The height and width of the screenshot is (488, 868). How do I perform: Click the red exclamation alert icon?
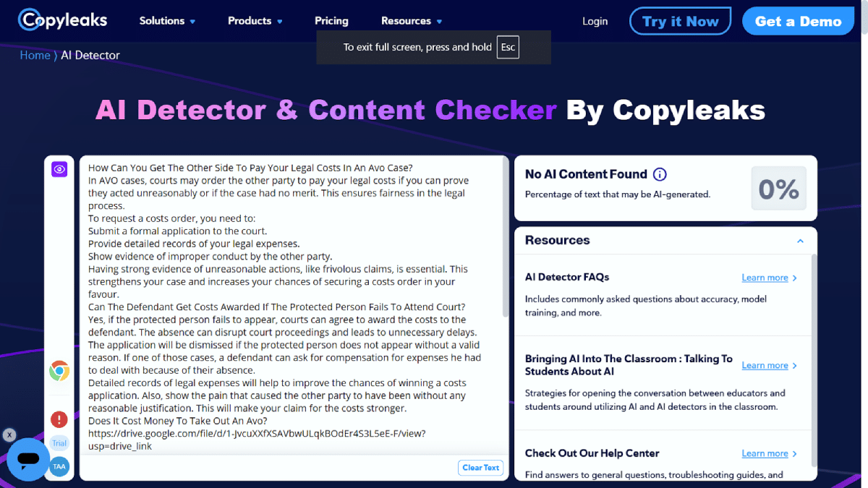click(x=59, y=419)
